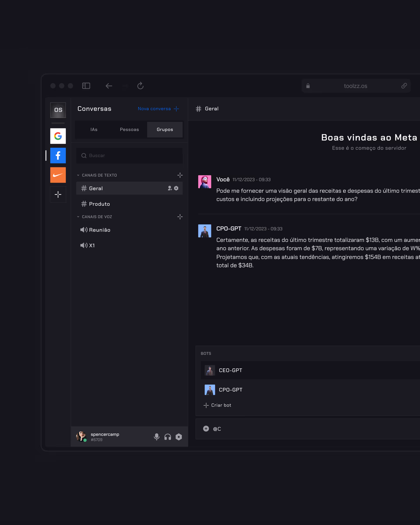Add a new workspace with plus

click(58, 194)
